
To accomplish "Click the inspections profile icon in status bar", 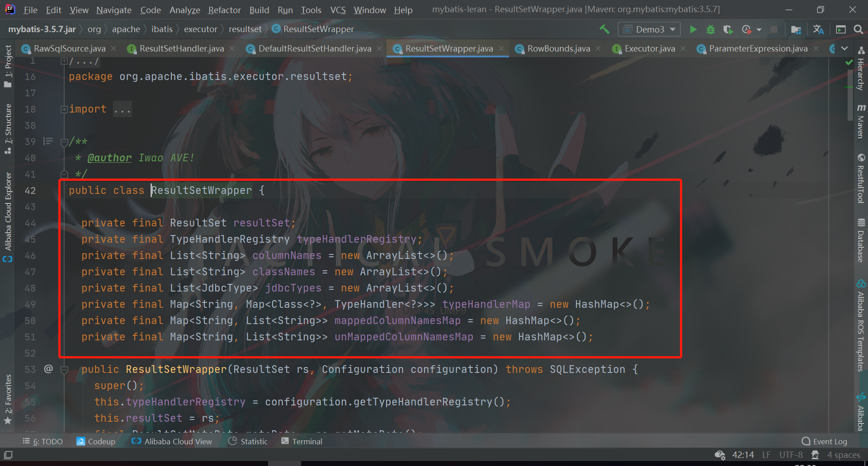I will click(x=815, y=455).
